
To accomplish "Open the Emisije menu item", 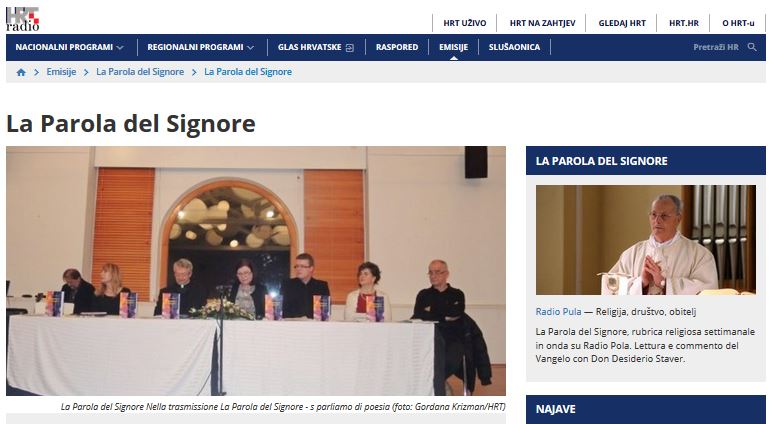I will pyautogui.click(x=454, y=47).
